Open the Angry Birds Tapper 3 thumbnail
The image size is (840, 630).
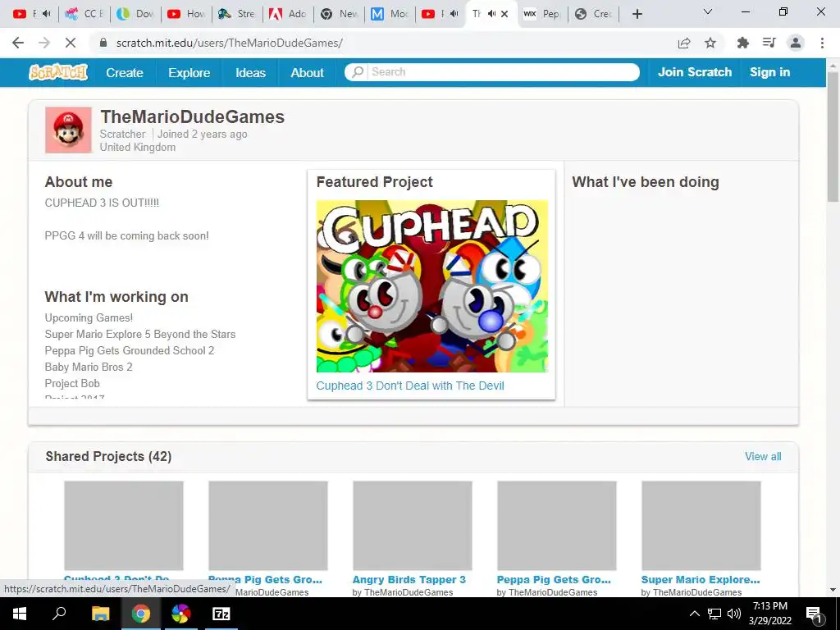(412, 525)
